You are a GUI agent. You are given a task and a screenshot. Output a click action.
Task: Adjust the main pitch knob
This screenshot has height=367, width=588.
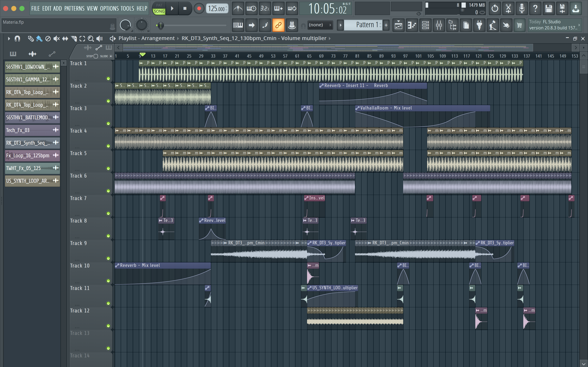point(142,25)
